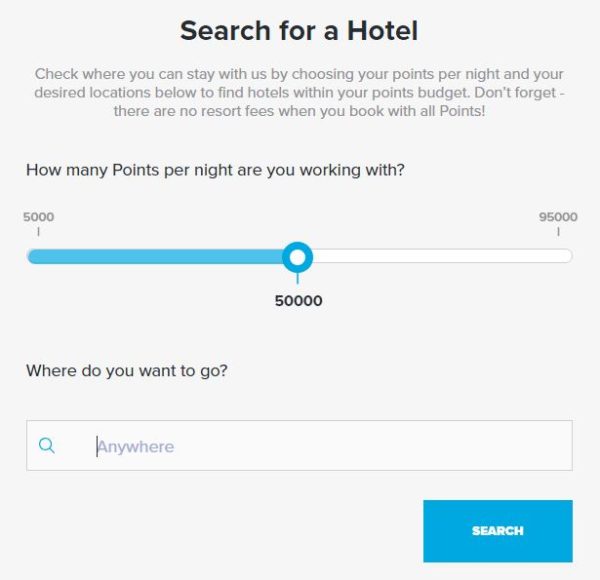This screenshot has height=580, width=600.
Task: Click the far left end of the slider track
Action: (31, 257)
